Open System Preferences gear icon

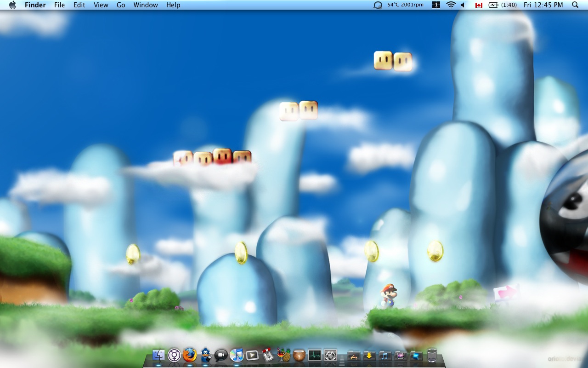(x=331, y=355)
